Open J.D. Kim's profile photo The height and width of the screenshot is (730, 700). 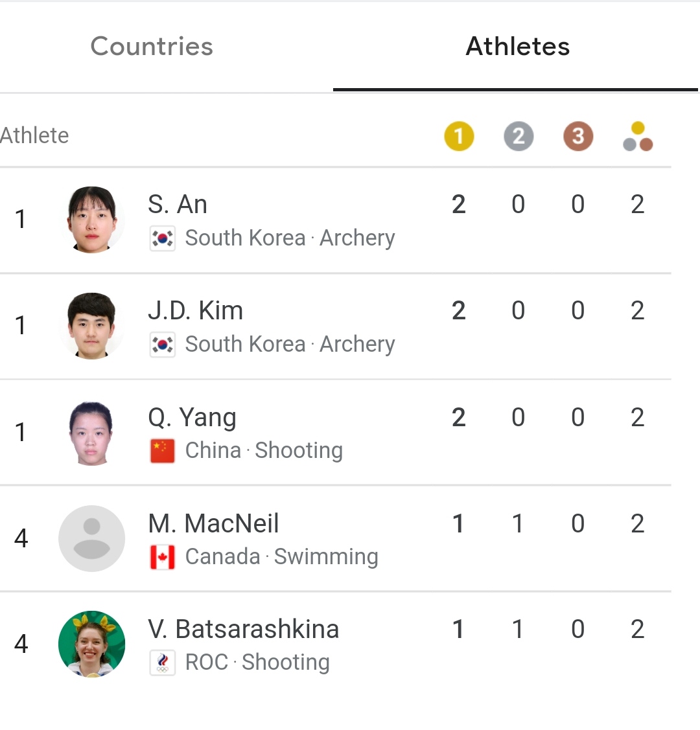click(x=92, y=326)
